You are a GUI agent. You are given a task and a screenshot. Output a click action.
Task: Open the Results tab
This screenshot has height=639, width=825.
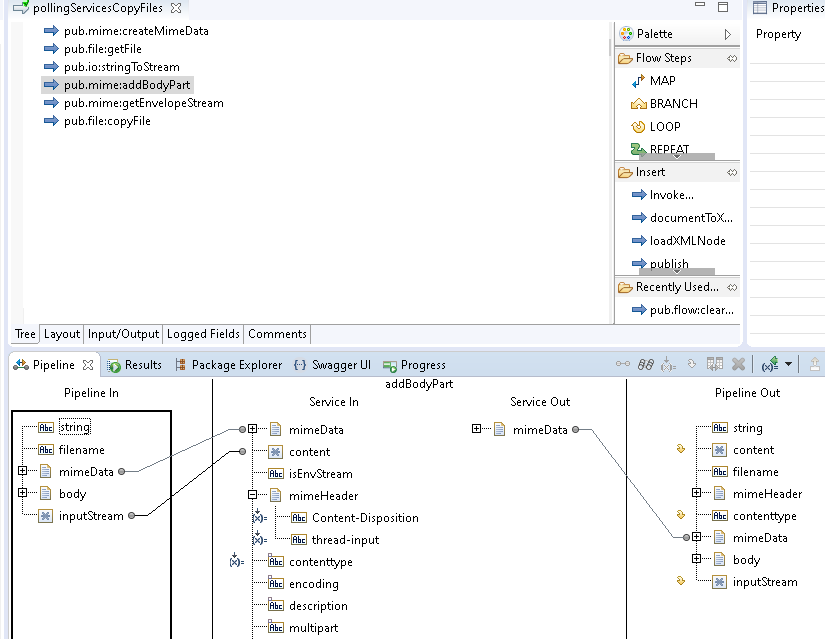(143, 364)
